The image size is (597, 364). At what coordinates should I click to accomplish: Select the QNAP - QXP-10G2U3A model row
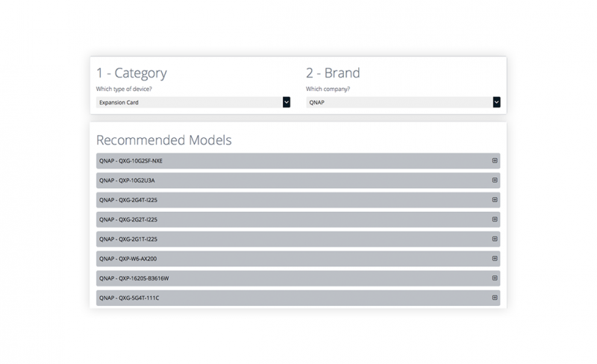pos(298,181)
